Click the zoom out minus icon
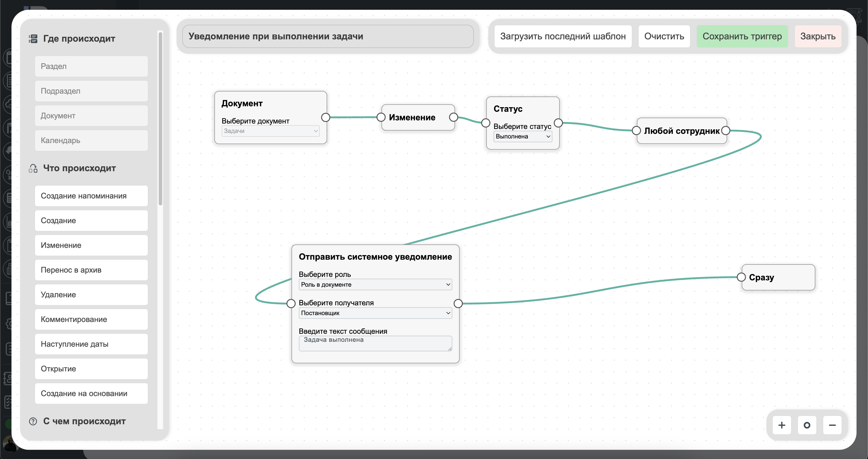 coord(832,425)
